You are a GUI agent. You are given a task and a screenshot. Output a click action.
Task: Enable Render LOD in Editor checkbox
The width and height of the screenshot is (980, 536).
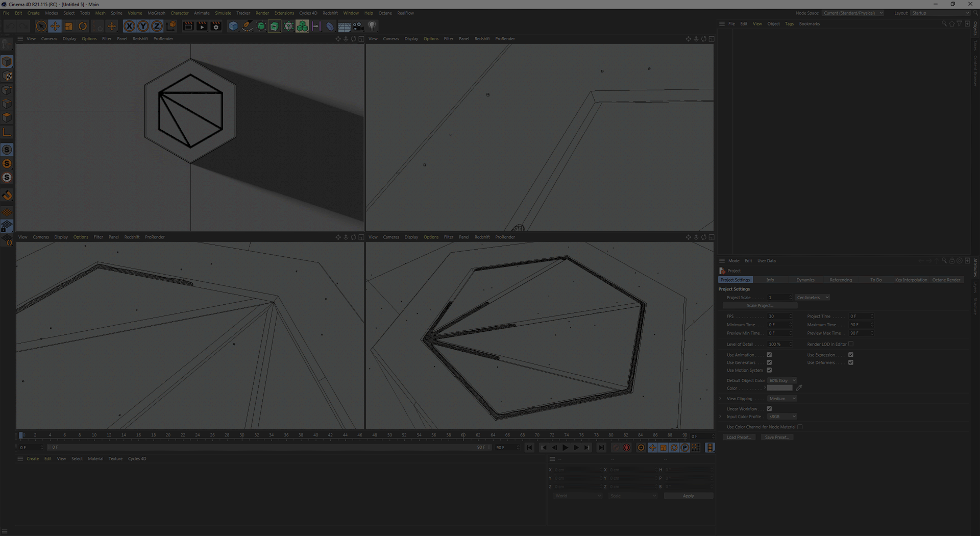(x=851, y=344)
